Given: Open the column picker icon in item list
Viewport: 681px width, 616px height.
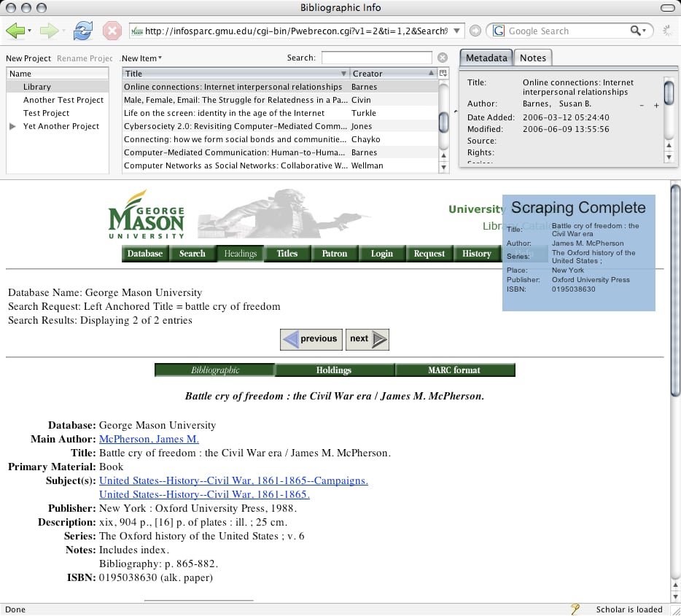Looking at the screenshot, I should pos(443,74).
